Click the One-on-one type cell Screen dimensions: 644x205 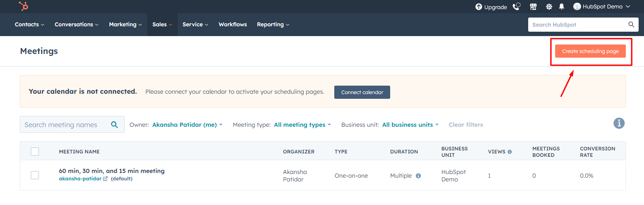coord(351,176)
